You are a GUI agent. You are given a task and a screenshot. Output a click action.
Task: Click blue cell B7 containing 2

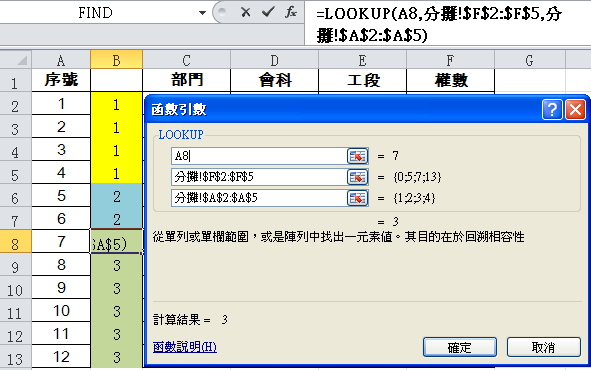tap(116, 219)
